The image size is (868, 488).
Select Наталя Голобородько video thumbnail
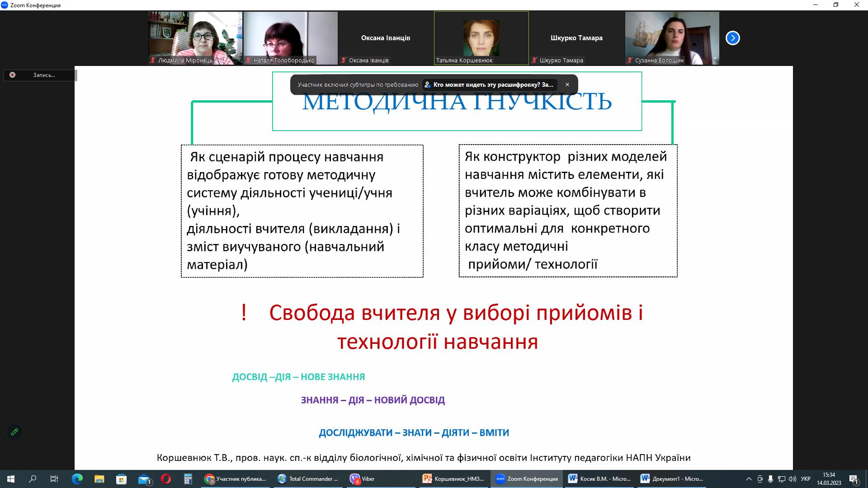pyautogui.click(x=290, y=38)
